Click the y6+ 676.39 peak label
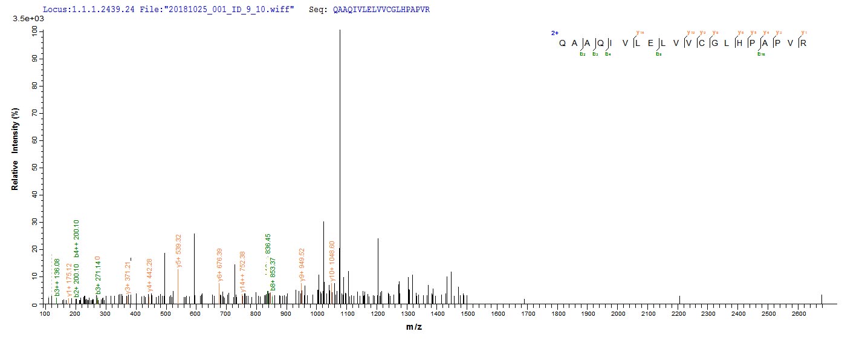The height and width of the screenshot is (340, 868). pyautogui.click(x=220, y=265)
